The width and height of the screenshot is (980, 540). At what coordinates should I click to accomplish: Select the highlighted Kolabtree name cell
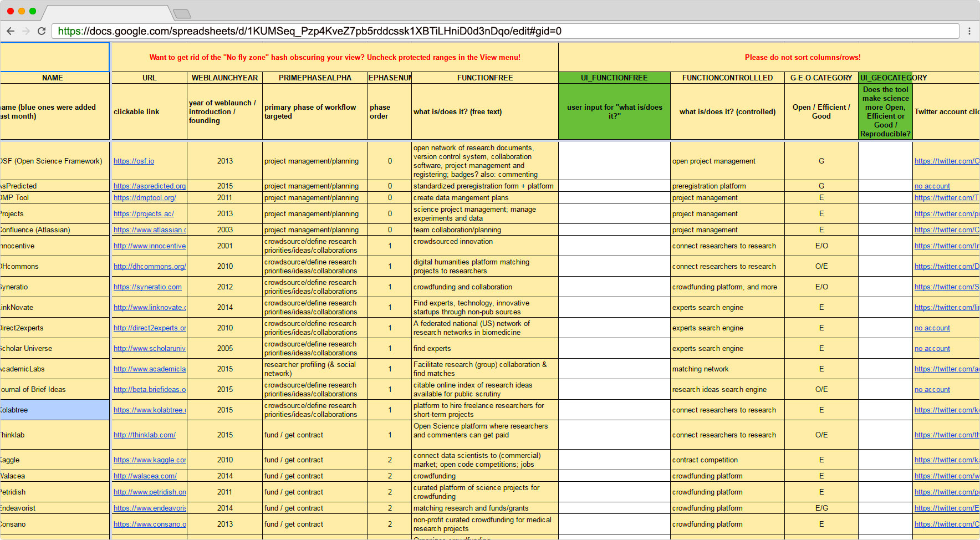tap(54, 410)
